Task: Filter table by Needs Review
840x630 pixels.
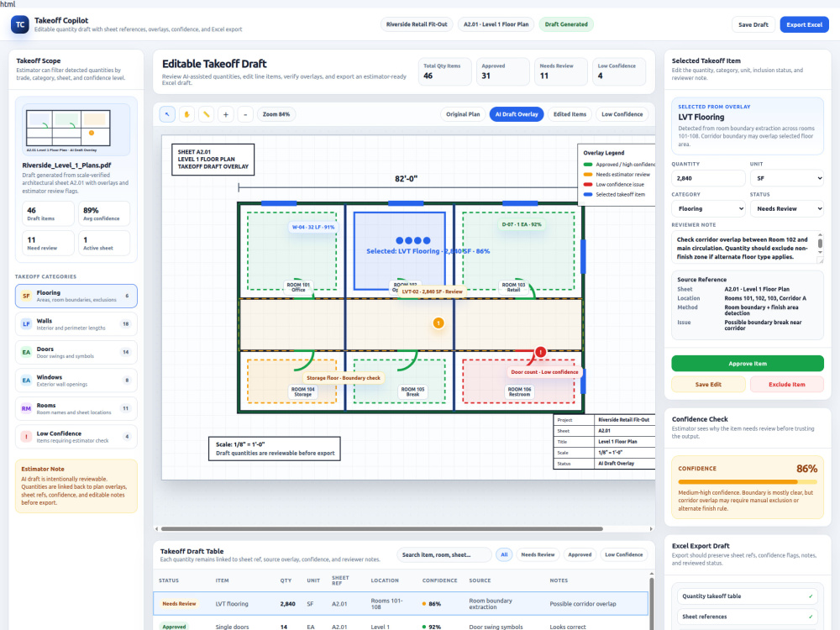Action: (538, 555)
